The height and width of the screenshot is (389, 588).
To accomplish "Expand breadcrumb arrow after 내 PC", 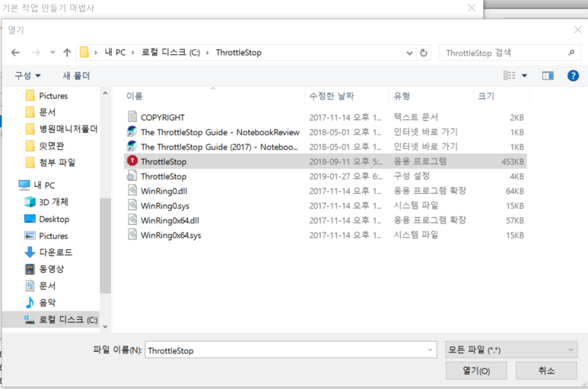I will (133, 52).
